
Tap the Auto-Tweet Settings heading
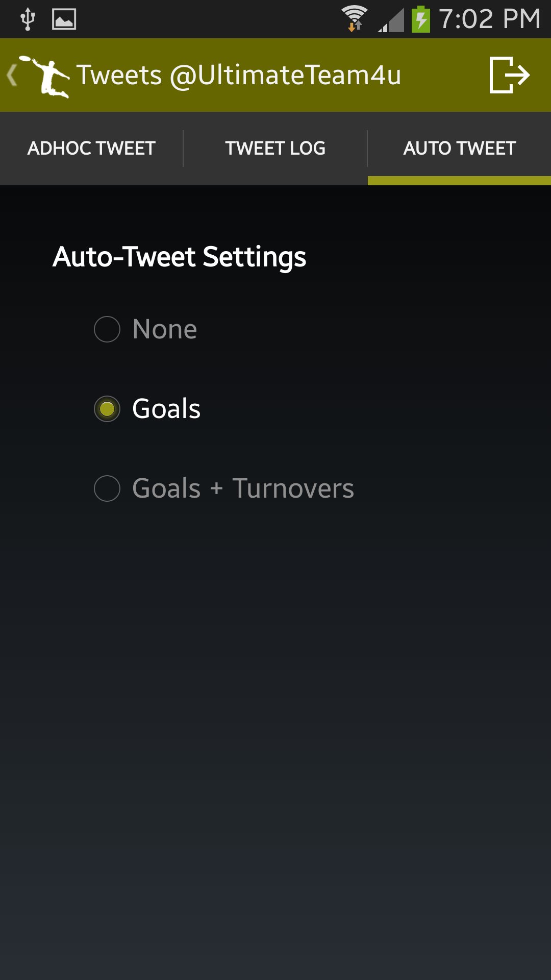click(180, 257)
